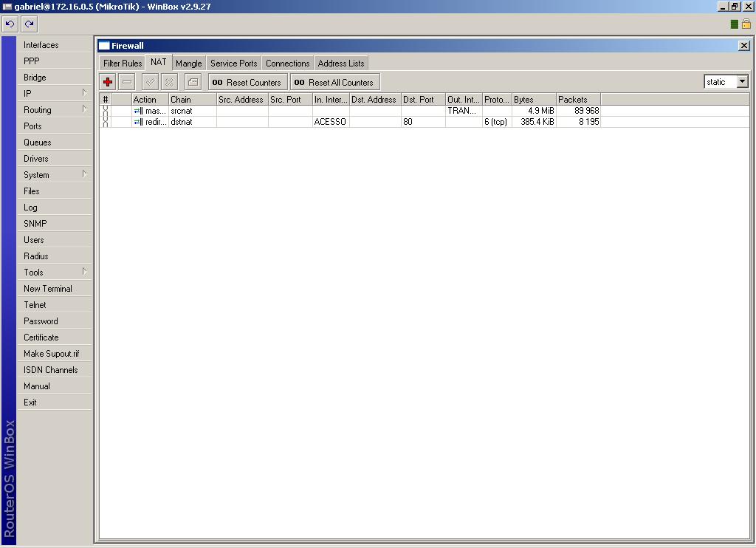The height and width of the screenshot is (548, 756).
Task: Open Drivers from the sidebar
Action: [x=55, y=158]
